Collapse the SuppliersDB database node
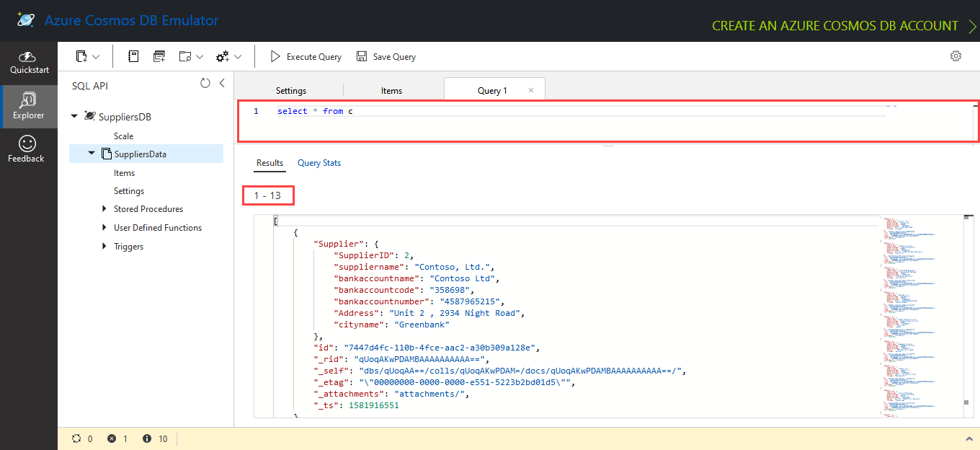Image resolution: width=980 pixels, height=450 pixels. (74, 115)
